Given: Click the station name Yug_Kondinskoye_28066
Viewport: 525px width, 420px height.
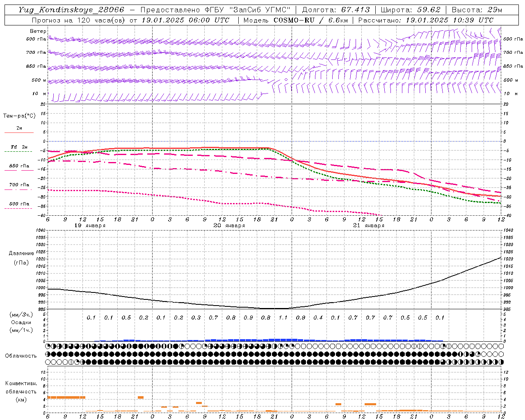Looking at the screenshot, I should pyautogui.click(x=71, y=10).
